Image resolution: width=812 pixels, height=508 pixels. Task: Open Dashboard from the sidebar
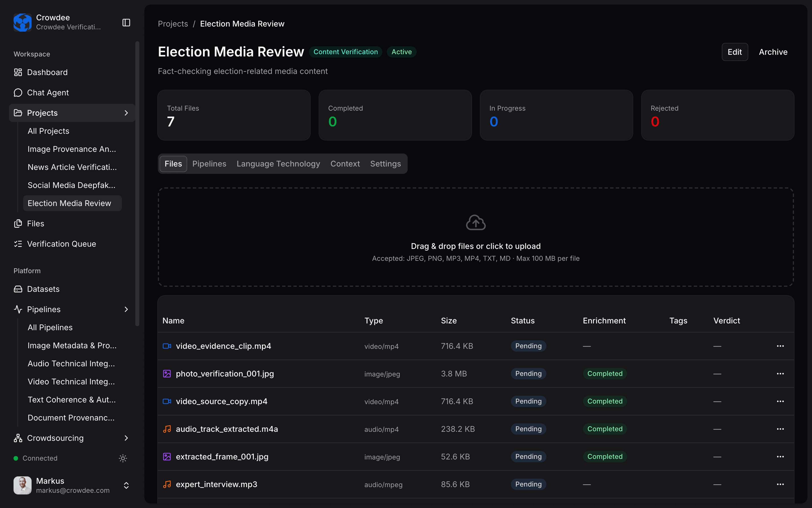coord(72,72)
